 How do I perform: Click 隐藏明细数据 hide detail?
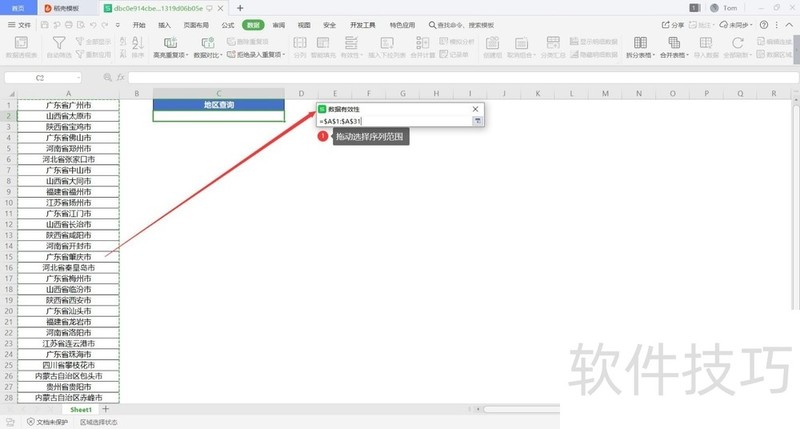click(594, 54)
